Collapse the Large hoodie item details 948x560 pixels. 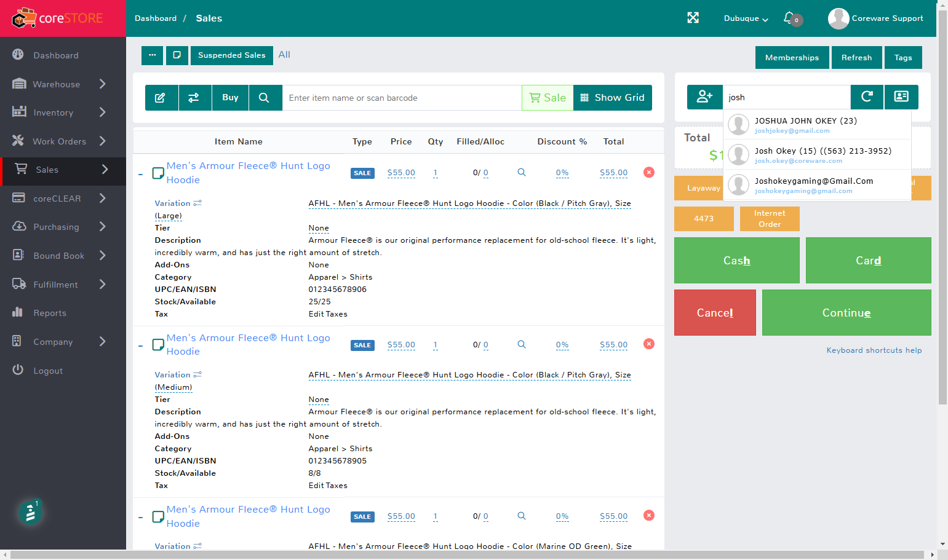click(140, 174)
